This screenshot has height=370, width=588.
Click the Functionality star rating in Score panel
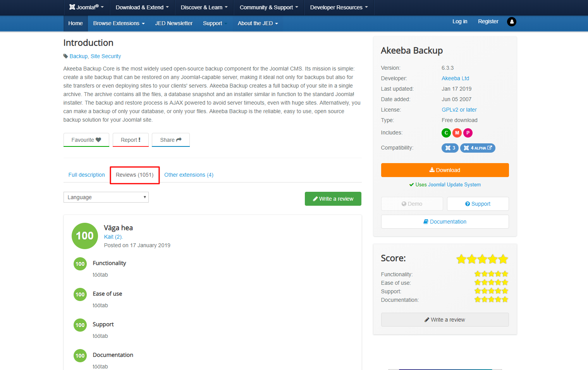pyautogui.click(x=491, y=274)
